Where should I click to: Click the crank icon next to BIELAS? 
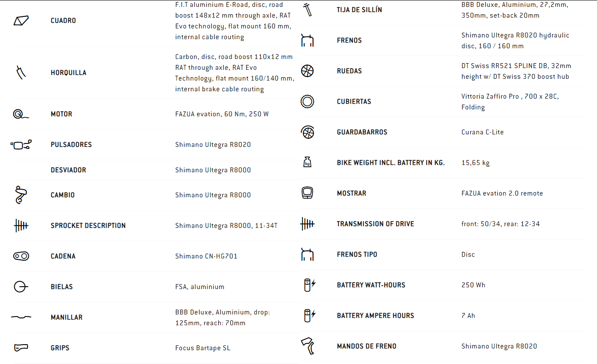(21, 286)
